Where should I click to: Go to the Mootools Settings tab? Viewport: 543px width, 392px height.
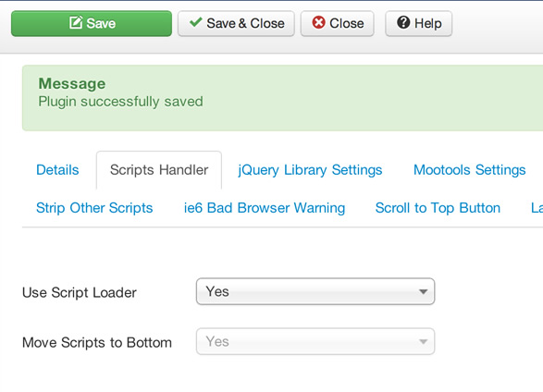tap(470, 170)
